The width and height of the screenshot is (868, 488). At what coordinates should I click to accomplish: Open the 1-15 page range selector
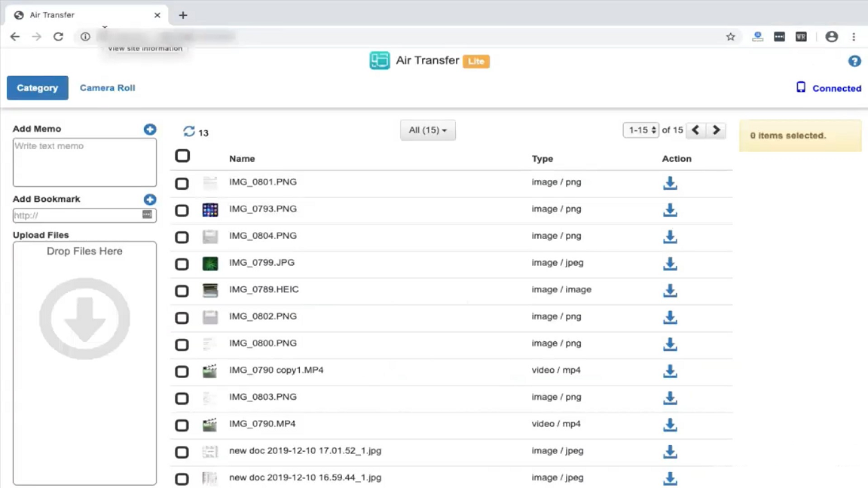point(640,130)
